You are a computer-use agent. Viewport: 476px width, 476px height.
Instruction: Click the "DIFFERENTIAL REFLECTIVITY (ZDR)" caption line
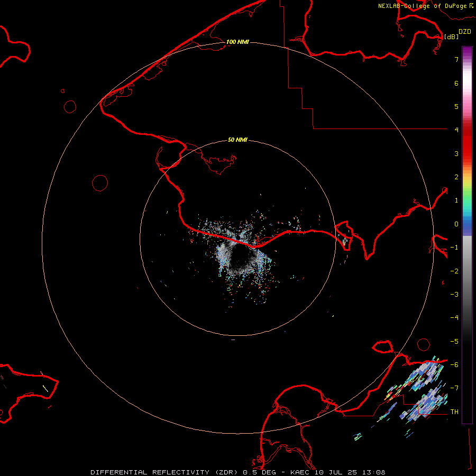238,472
